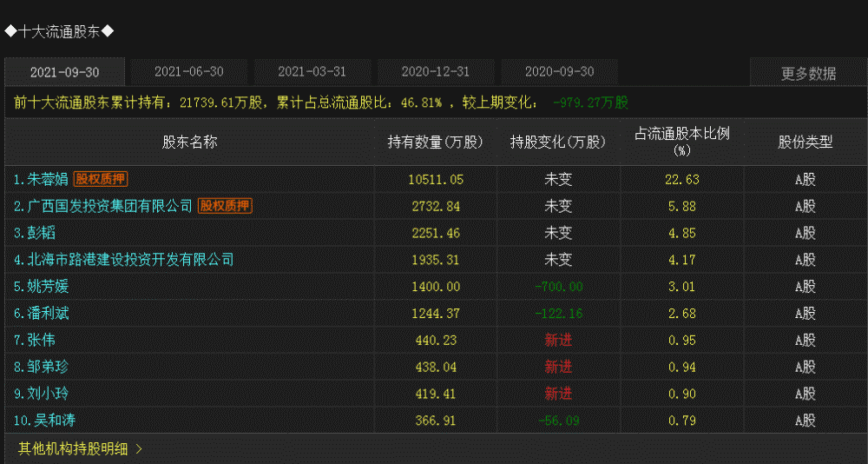Click the 股份类型 column header
Viewport: 868px width, 464px height.
(x=806, y=142)
